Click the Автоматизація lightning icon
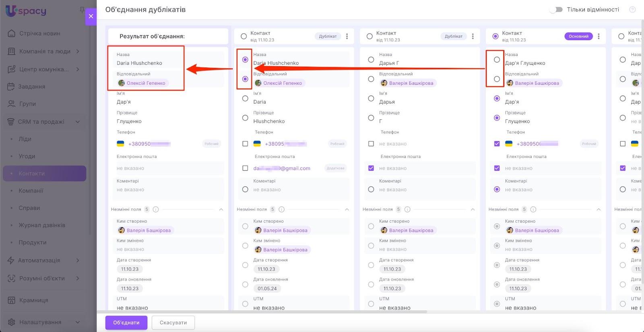 pyautogui.click(x=11, y=260)
